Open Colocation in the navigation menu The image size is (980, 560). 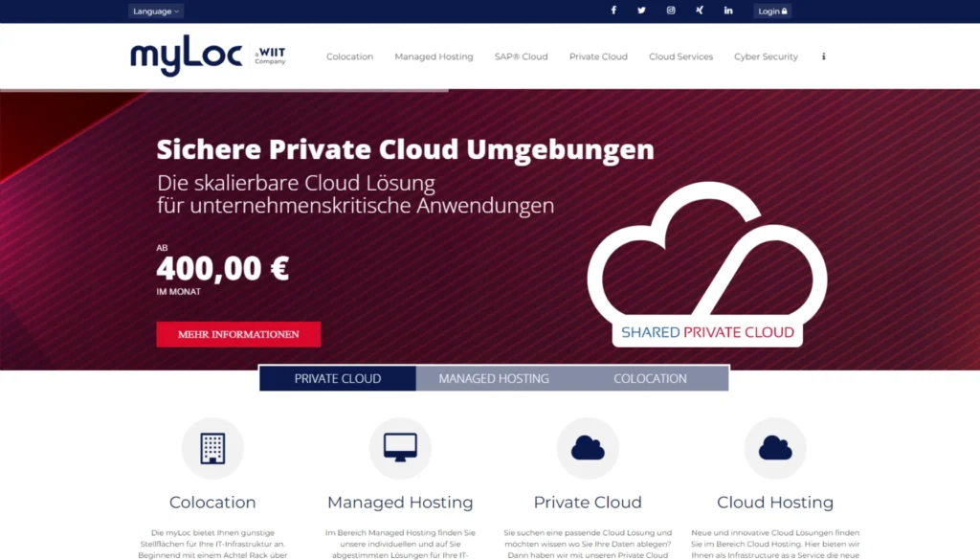click(349, 56)
